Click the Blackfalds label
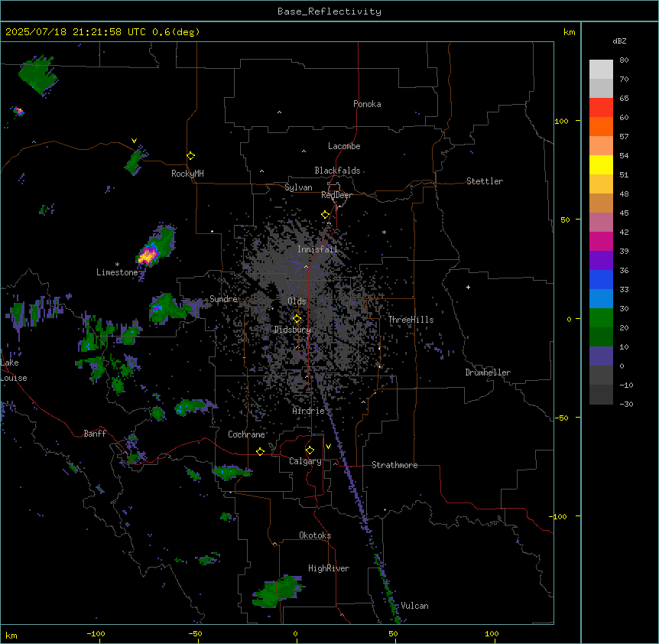This screenshot has height=644, width=659. coord(337,171)
